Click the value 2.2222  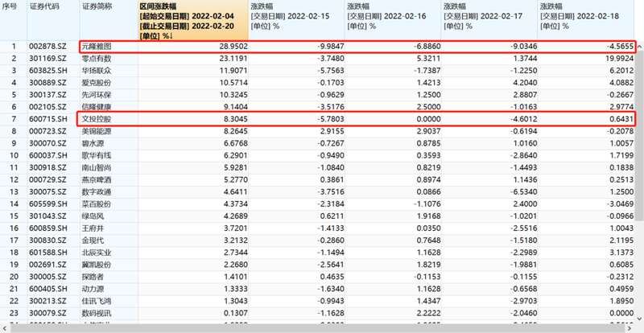[x=428, y=313]
